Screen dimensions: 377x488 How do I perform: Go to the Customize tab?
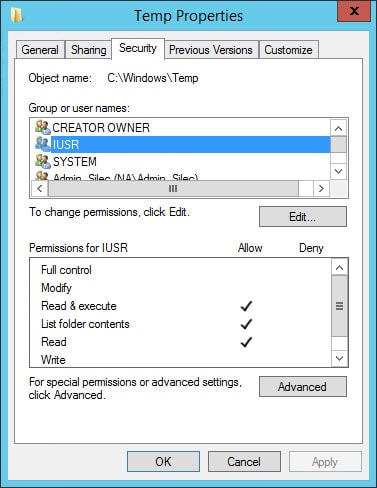(x=289, y=50)
